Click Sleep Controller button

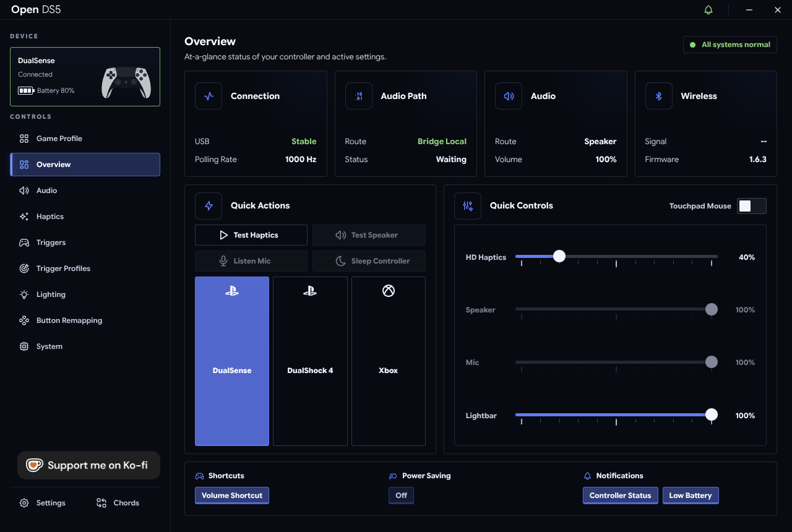point(369,261)
